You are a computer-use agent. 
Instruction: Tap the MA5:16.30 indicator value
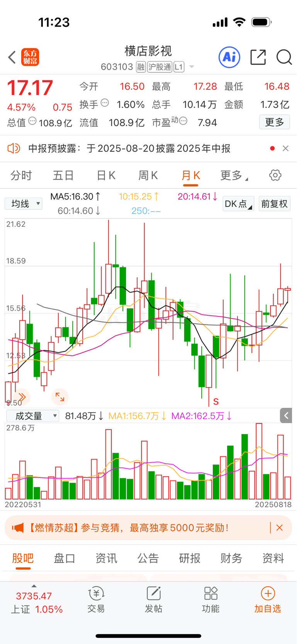point(75,196)
